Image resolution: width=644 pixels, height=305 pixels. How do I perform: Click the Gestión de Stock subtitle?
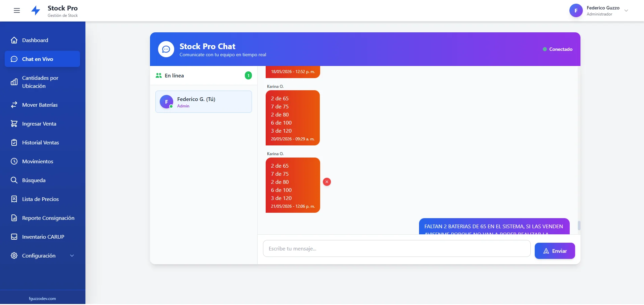tap(63, 15)
